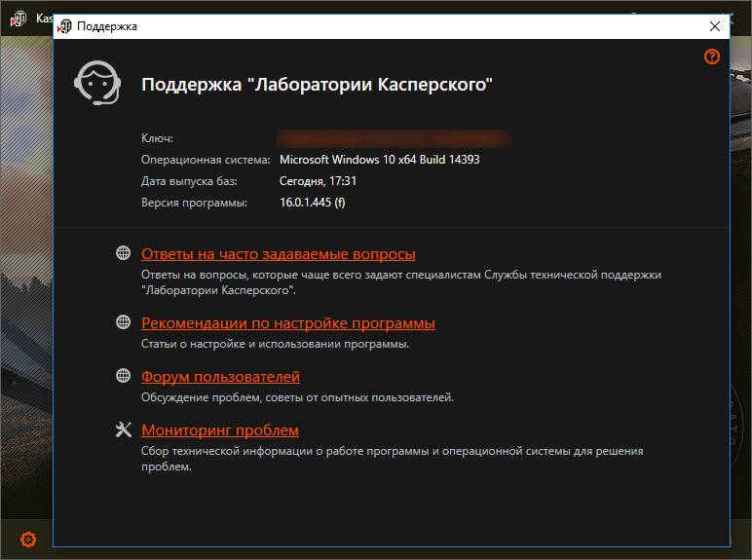Click globe icon beside setup recommendations link
The width and height of the screenshot is (752, 560).
click(124, 321)
